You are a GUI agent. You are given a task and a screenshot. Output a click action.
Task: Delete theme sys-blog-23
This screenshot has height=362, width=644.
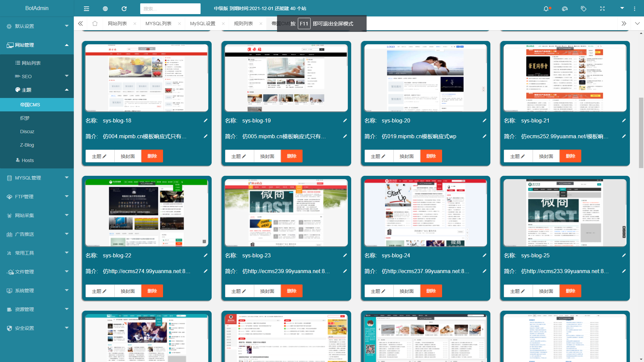291,291
